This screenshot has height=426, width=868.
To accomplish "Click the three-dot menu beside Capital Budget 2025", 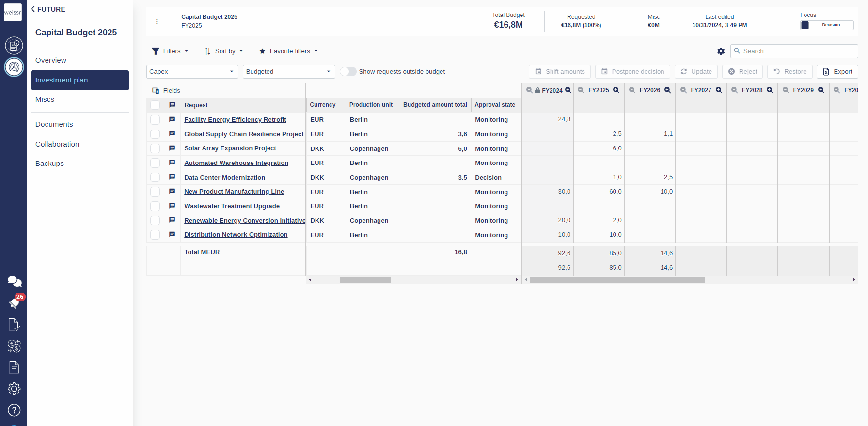I will pyautogui.click(x=157, y=21).
